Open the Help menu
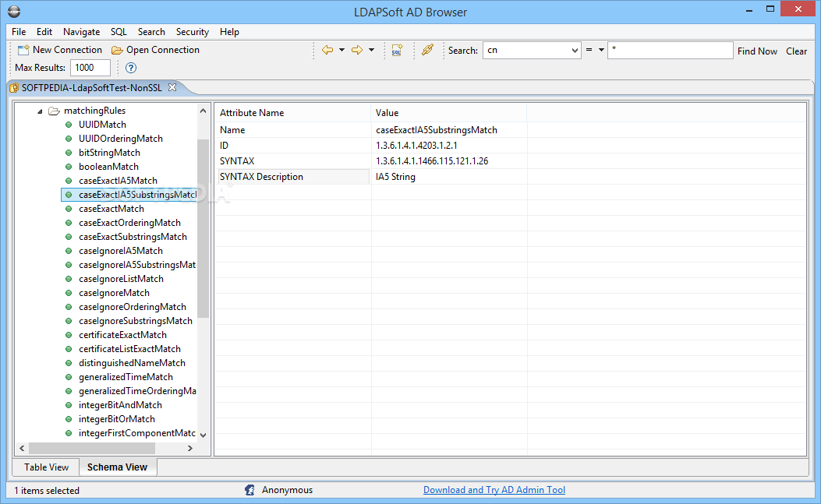This screenshot has height=504, width=821. (229, 32)
